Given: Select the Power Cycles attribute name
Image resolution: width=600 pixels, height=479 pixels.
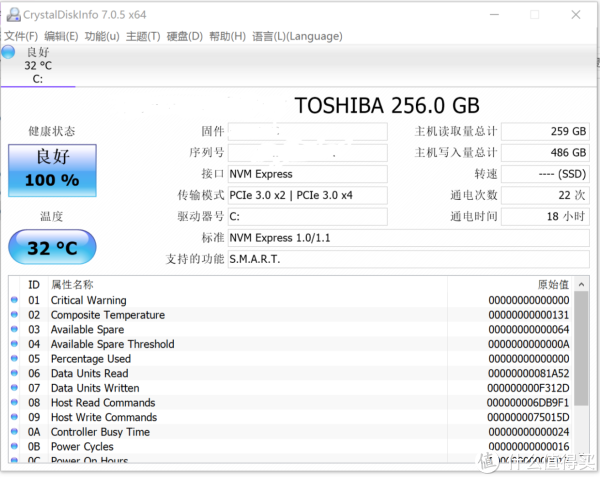Looking at the screenshot, I should pos(82,446).
